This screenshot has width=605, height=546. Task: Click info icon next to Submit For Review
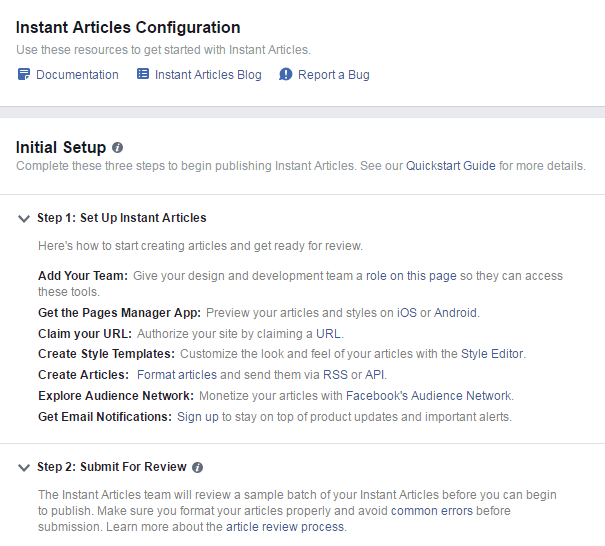pos(198,467)
